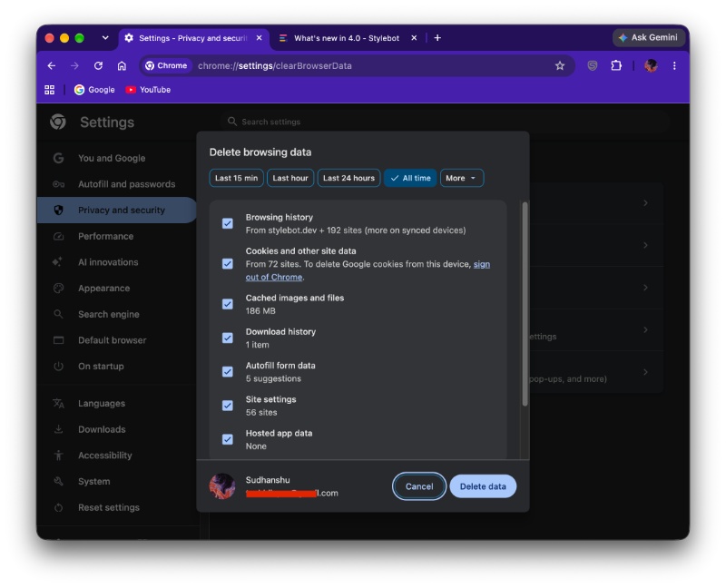Screen dimensions: 726x588
Task: Open the Extensions puzzle icon
Action: 616,65
